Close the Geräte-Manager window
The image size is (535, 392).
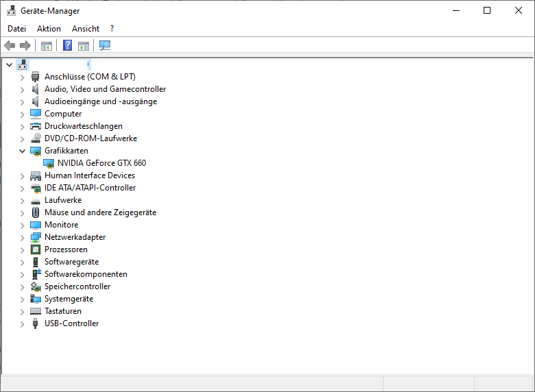[x=519, y=10]
